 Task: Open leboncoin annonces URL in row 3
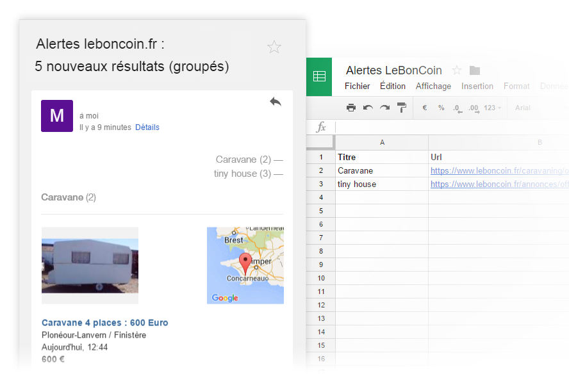(499, 184)
